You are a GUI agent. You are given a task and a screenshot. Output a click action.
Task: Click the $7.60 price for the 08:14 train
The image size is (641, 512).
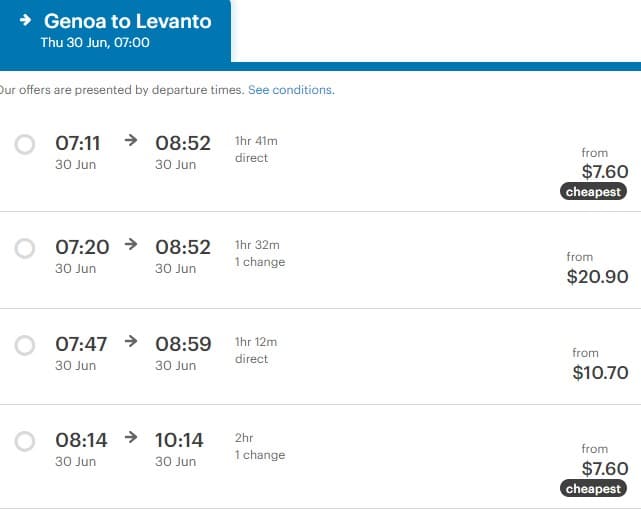point(605,468)
